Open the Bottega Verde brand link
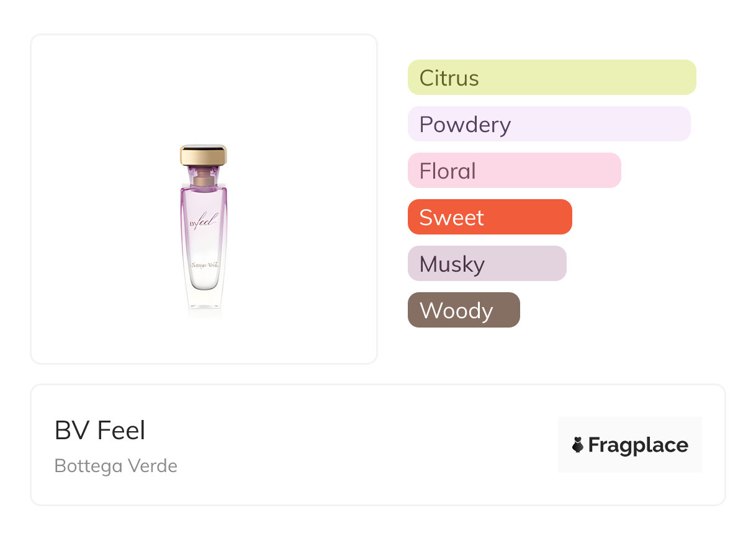The height and width of the screenshot is (536, 756). [116, 466]
